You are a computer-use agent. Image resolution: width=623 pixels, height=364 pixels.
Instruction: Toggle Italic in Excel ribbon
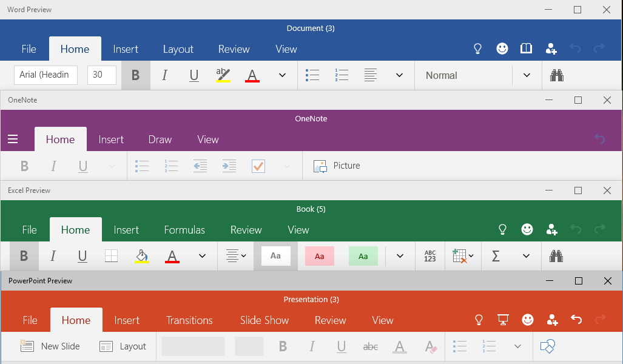[53, 256]
